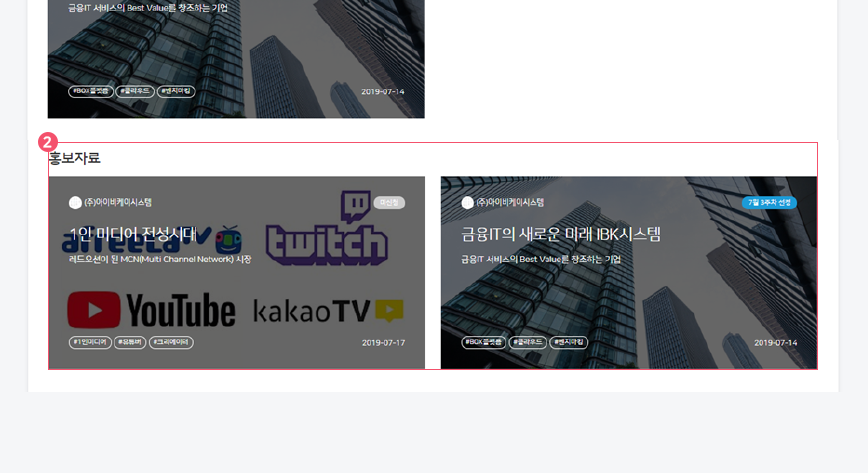868x473 pixels.
Task: Select #벤치마킹 tag on the top cut-off card
Action: (176, 91)
